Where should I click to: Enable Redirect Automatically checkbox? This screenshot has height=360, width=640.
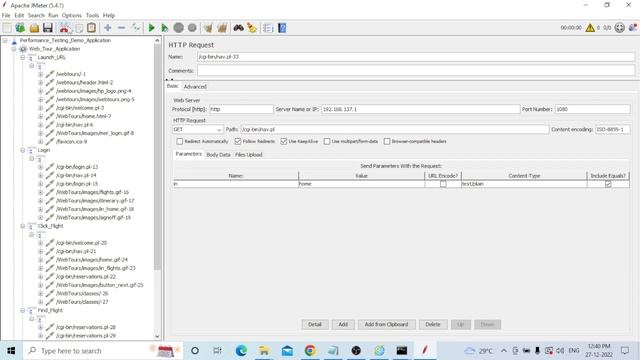click(180, 141)
